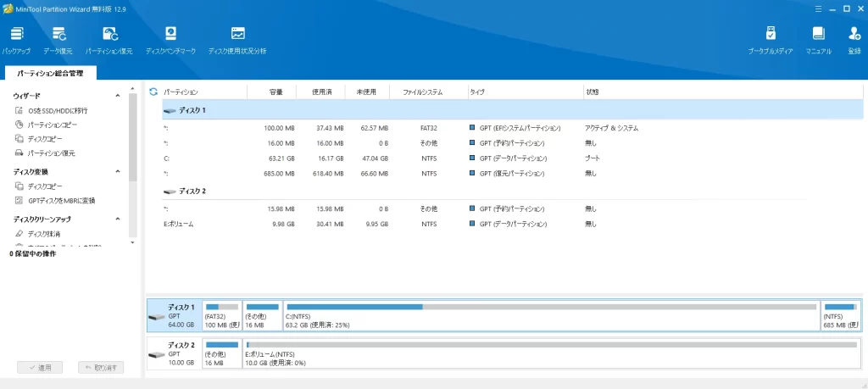The image size is (868, 389).
Task: Choose パーティションコピー in the wizard list
Action: pyautogui.click(x=52, y=125)
